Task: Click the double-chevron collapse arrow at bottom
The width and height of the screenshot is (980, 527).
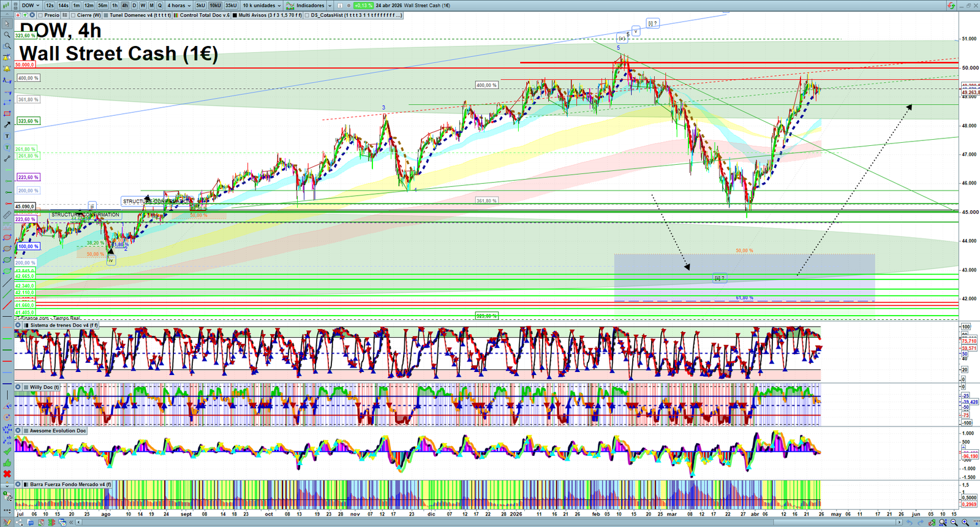Action: point(72,523)
